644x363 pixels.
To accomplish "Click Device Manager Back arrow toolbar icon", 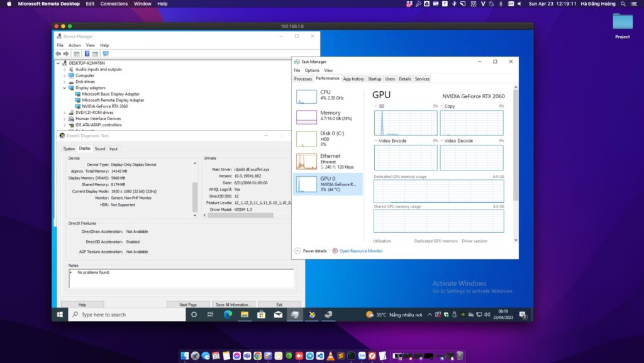I will 58,54.
